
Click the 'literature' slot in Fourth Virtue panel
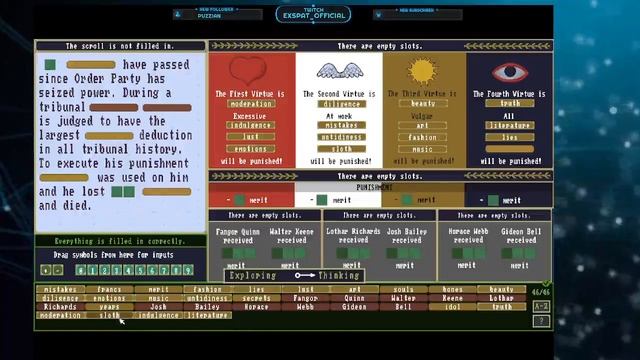[x=510, y=125]
